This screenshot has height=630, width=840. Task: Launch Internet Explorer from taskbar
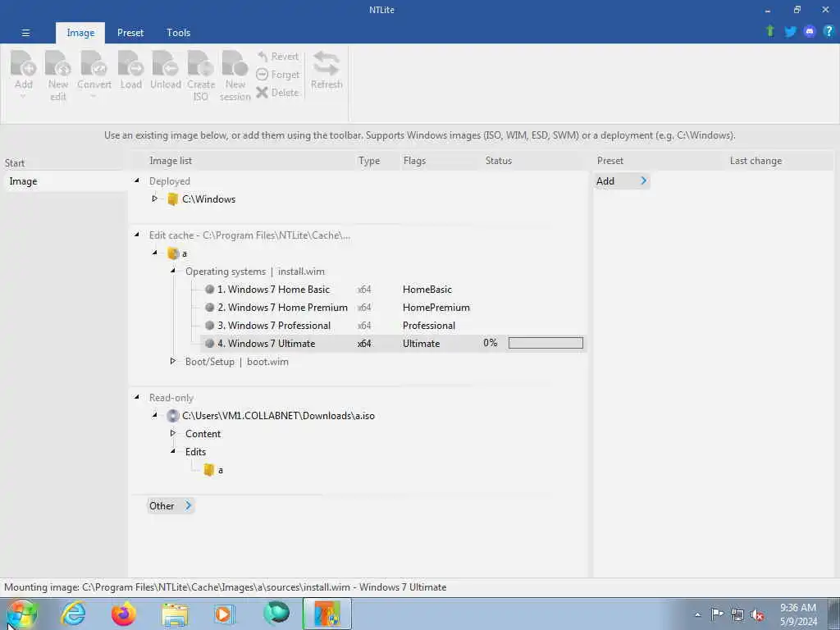pos(72,614)
